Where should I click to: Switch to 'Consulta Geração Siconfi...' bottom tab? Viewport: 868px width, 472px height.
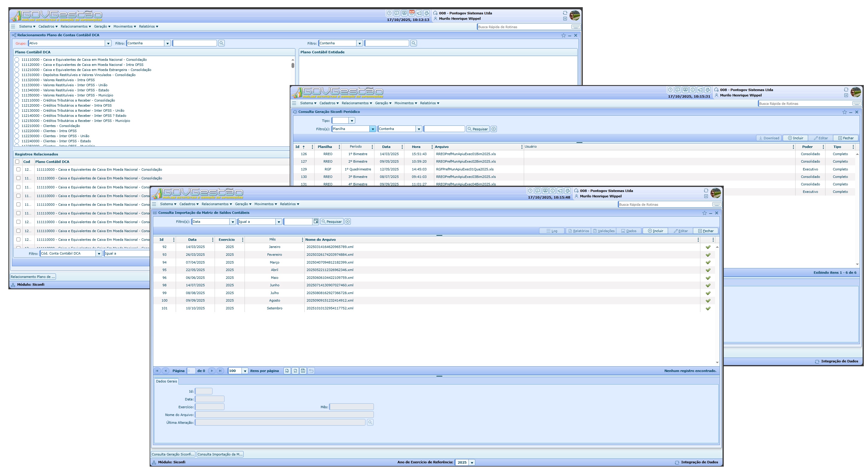(173, 454)
